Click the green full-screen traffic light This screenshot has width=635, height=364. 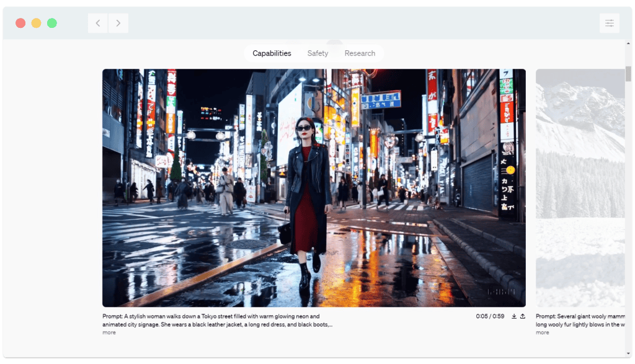[x=53, y=22]
